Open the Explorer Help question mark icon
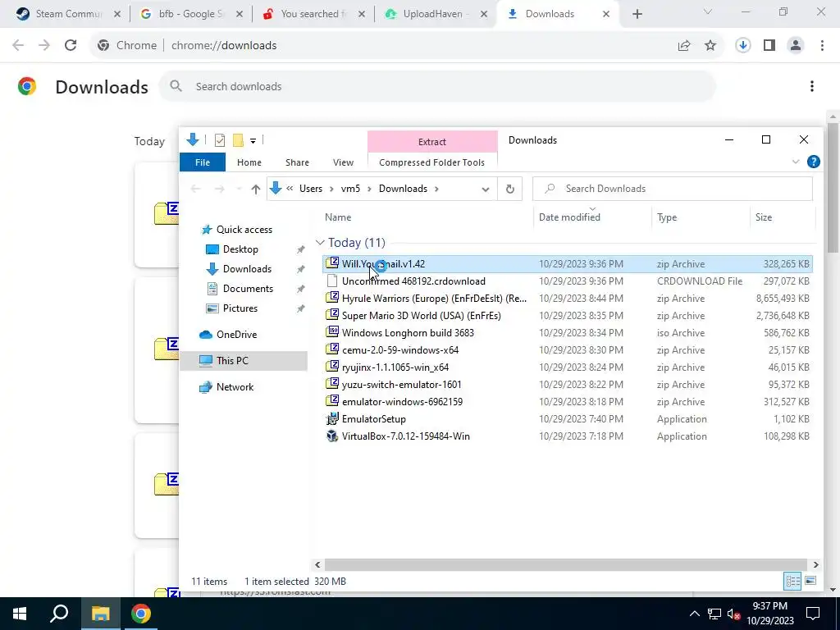This screenshot has height=630, width=840. click(813, 162)
